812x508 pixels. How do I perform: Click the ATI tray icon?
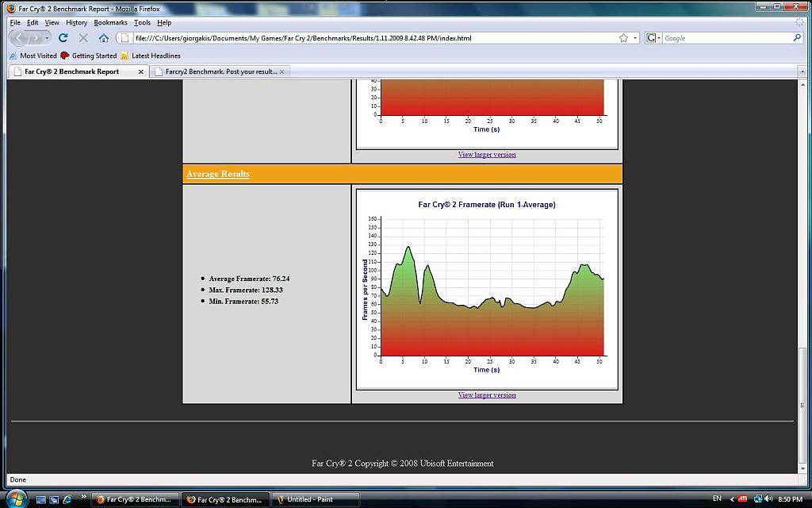(742, 499)
